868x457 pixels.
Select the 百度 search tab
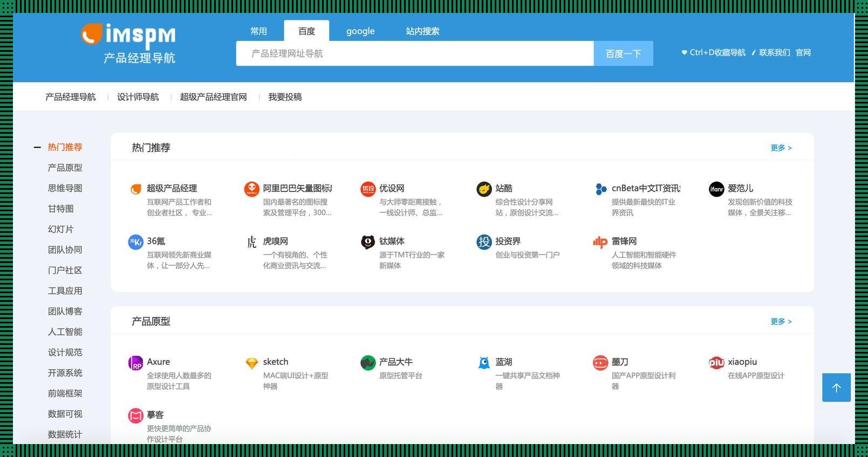306,31
